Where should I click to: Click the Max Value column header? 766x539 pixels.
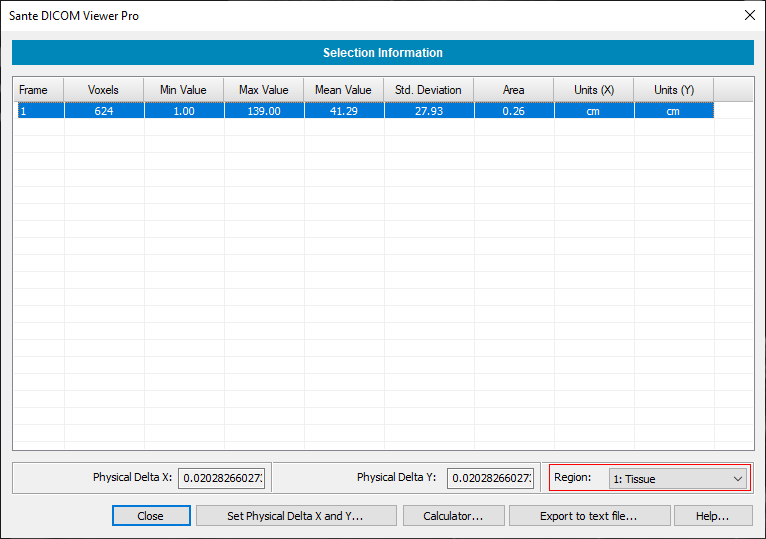pyautogui.click(x=263, y=90)
